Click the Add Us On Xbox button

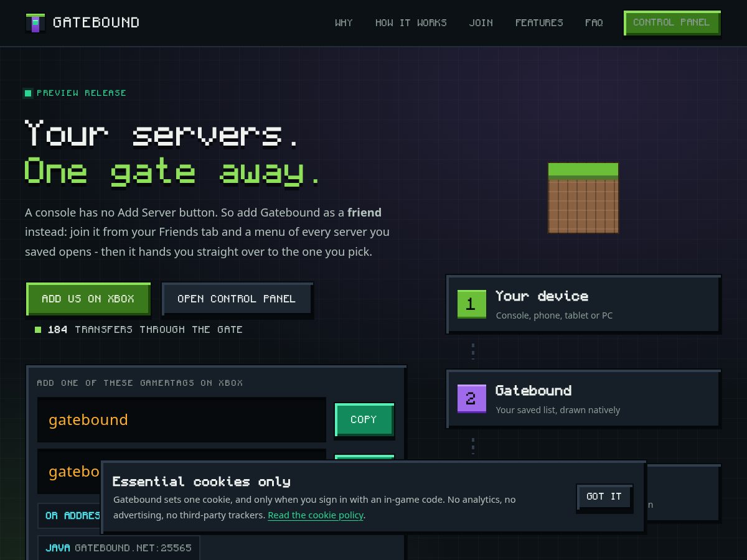pos(88,299)
